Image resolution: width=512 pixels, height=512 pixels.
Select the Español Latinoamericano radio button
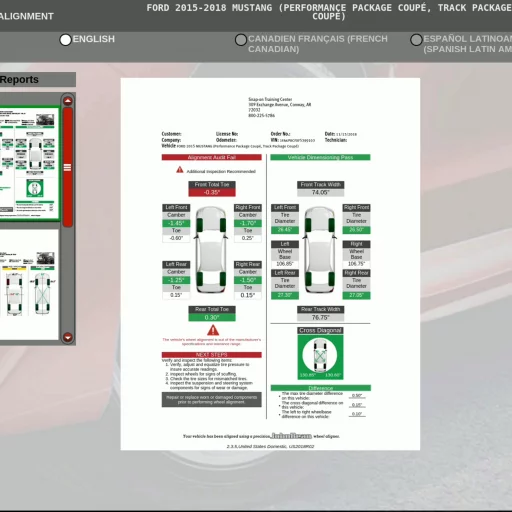point(416,40)
